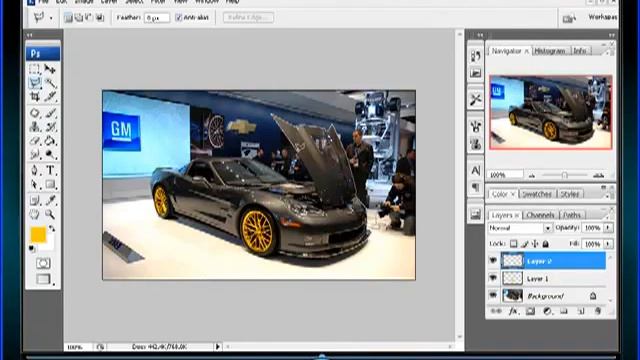This screenshot has width=640, height=360.
Task: Toggle the Anti-alias checkbox
Action: click(178, 18)
